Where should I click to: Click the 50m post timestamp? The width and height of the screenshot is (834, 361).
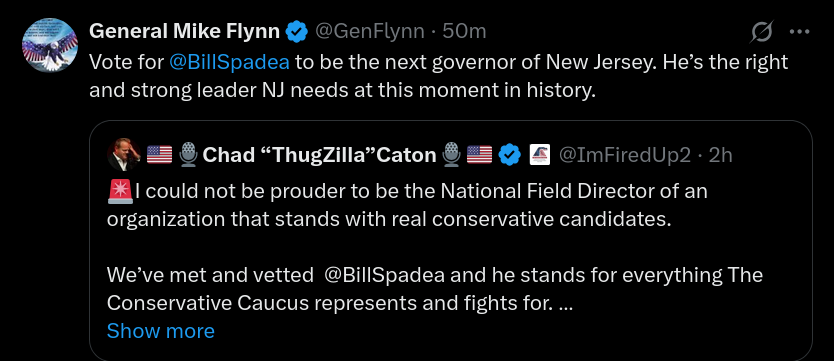(x=464, y=31)
